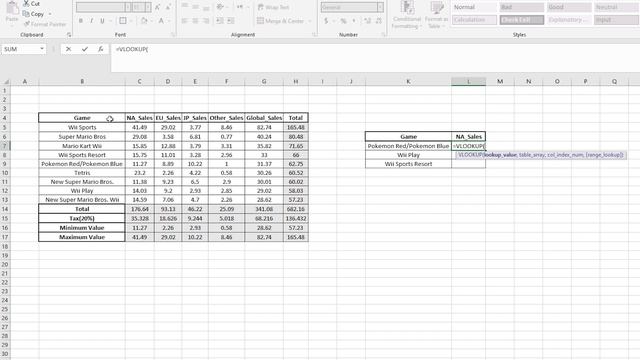
Task: Confirm the formula with the checkmark
Action: point(84,49)
